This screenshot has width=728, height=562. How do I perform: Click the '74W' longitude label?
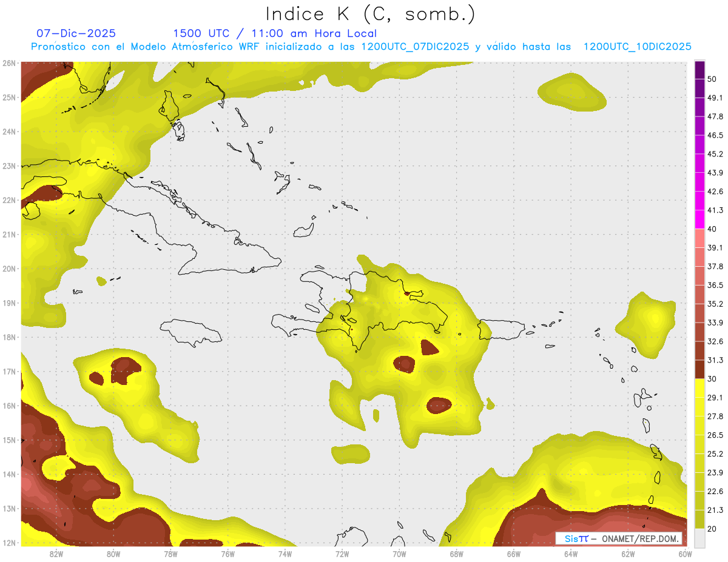click(285, 554)
